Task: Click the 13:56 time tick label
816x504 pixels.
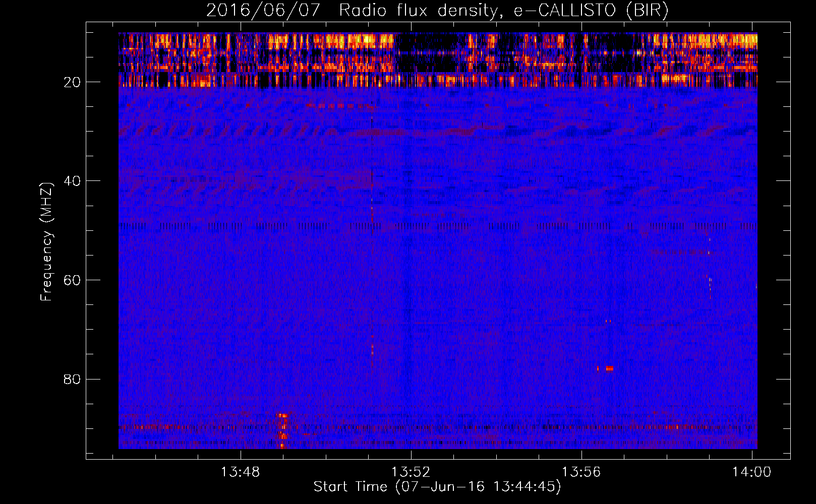Action: 581,472
